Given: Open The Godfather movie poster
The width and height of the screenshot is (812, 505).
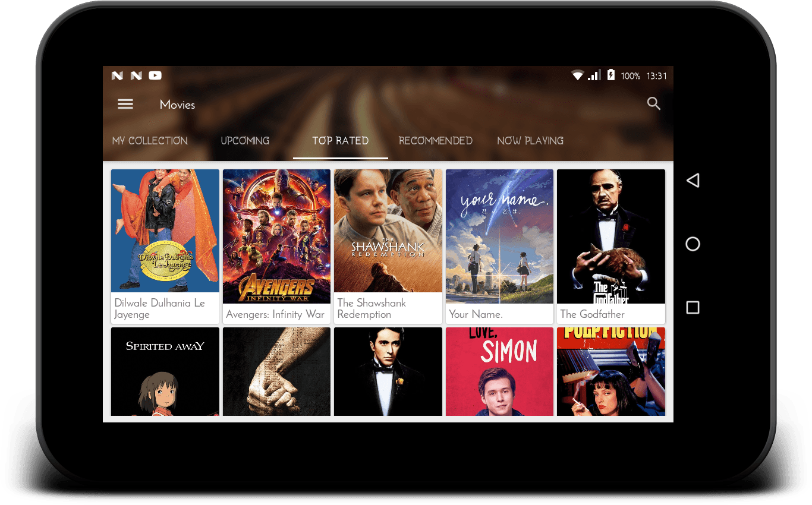Looking at the screenshot, I should click(610, 236).
